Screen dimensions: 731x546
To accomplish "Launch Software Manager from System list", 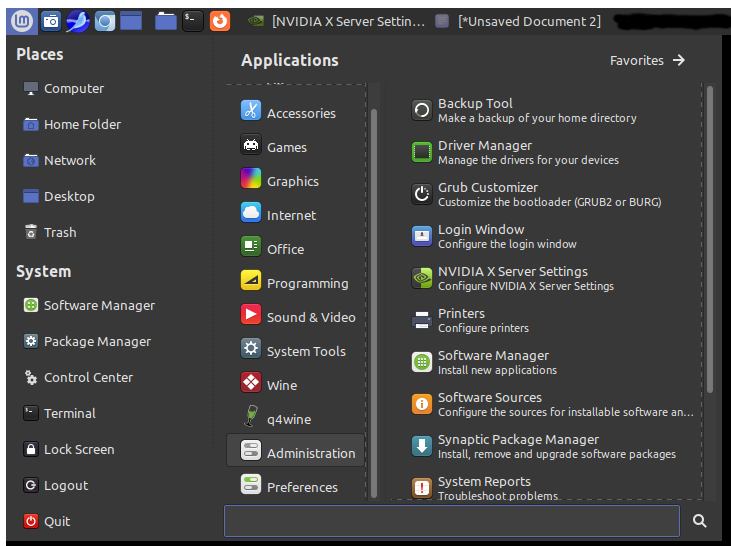I will (89, 305).
